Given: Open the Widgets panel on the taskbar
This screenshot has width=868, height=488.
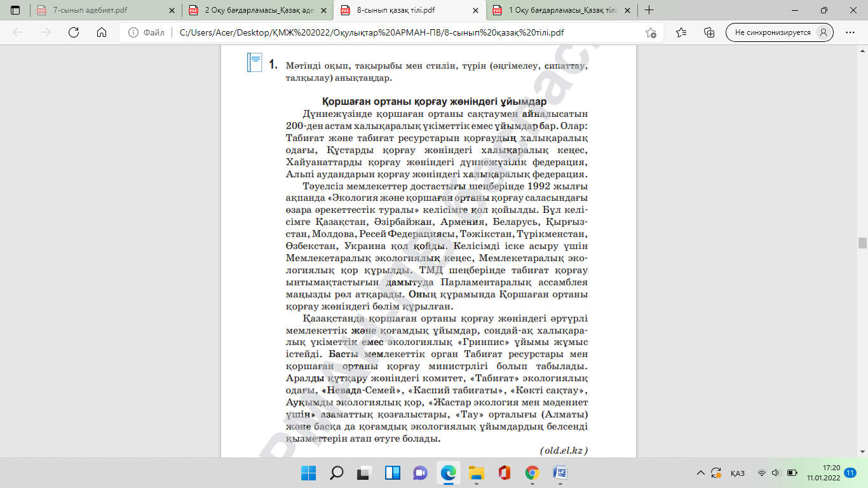Looking at the screenshot, I should pos(392,473).
